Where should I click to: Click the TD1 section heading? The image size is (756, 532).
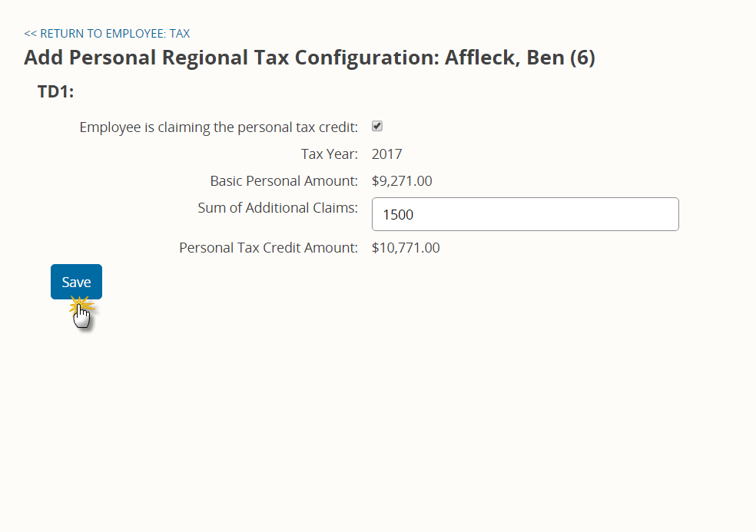pyautogui.click(x=56, y=91)
